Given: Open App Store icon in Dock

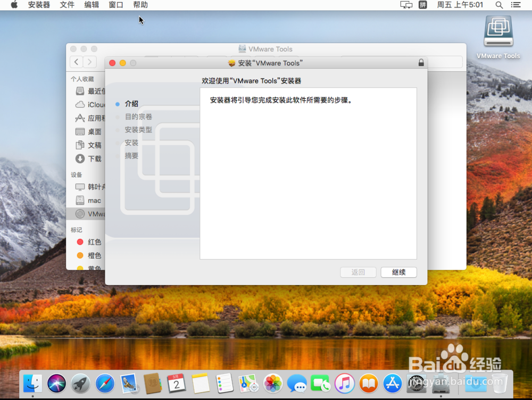Looking at the screenshot, I should (x=393, y=384).
